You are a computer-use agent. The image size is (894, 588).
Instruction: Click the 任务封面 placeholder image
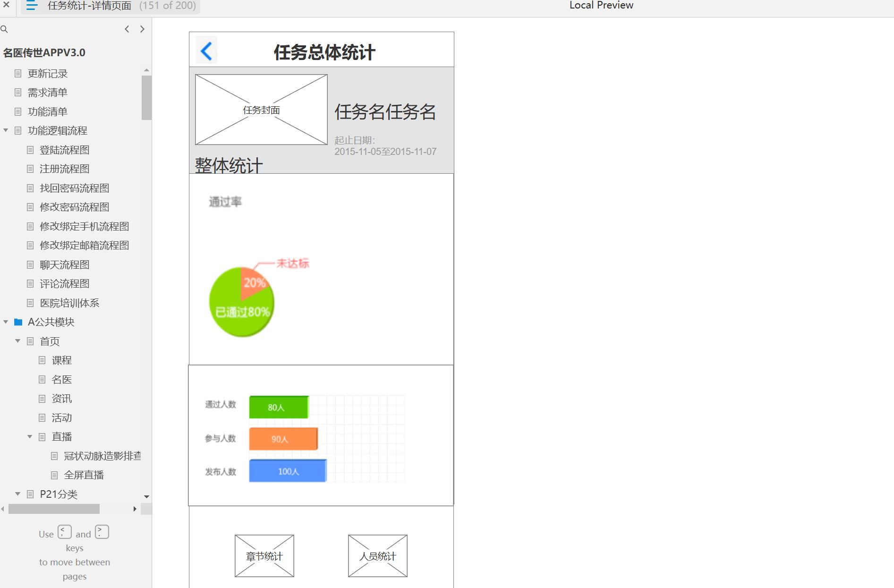pos(261,110)
